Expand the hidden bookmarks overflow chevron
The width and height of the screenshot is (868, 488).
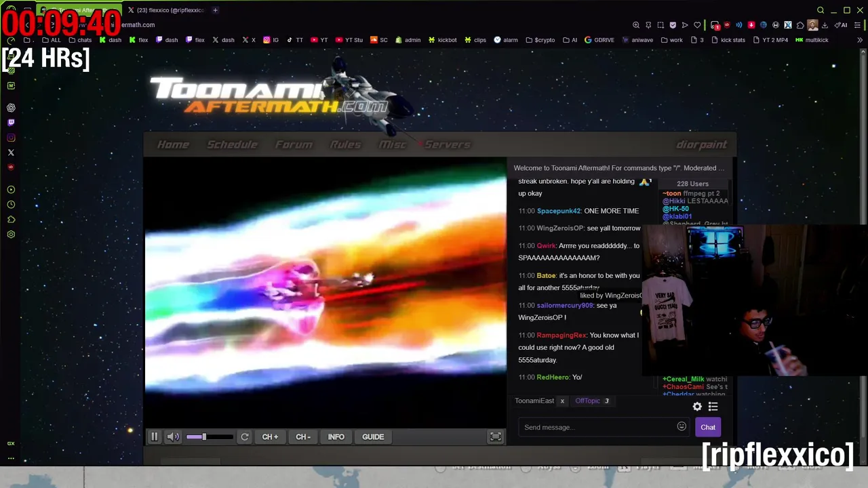pyautogui.click(x=860, y=40)
